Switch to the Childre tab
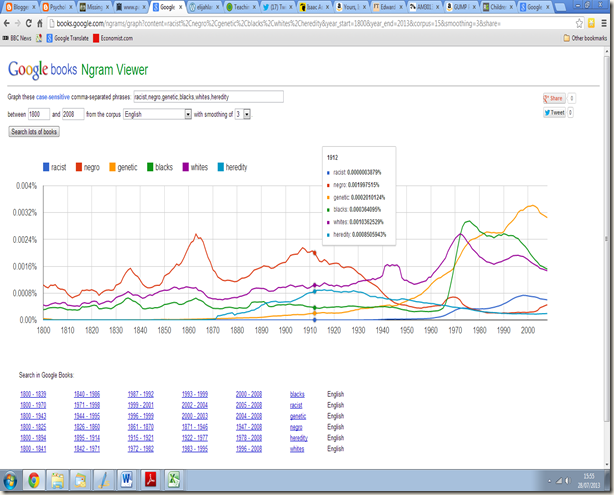The width and height of the screenshot is (614, 495). pyautogui.click(x=498, y=7)
